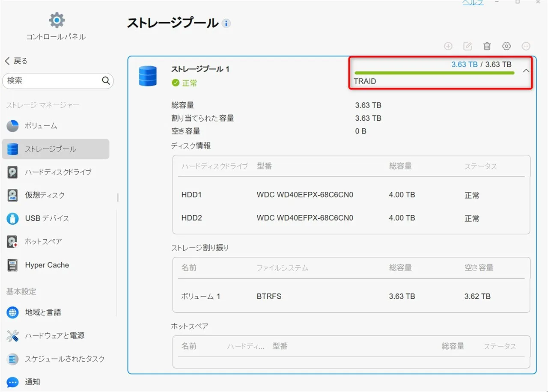Image resolution: width=548 pixels, height=392 pixels.
Task: Open the more options ellipsis icon
Action: pyautogui.click(x=526, y=46)
